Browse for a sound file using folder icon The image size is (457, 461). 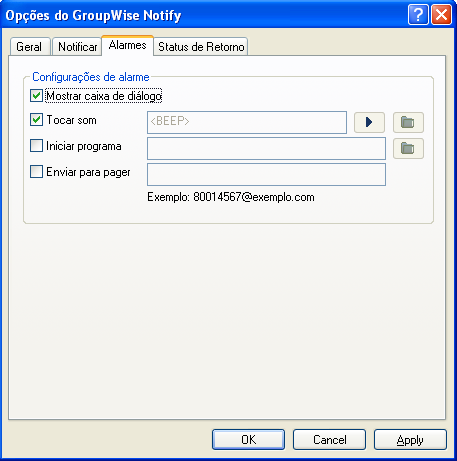408,122
